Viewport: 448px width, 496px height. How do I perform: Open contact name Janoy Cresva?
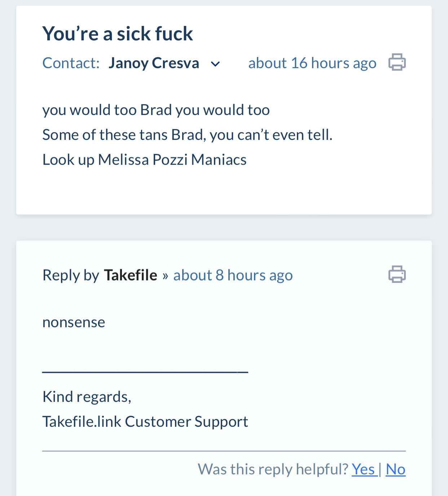(154, 63)
